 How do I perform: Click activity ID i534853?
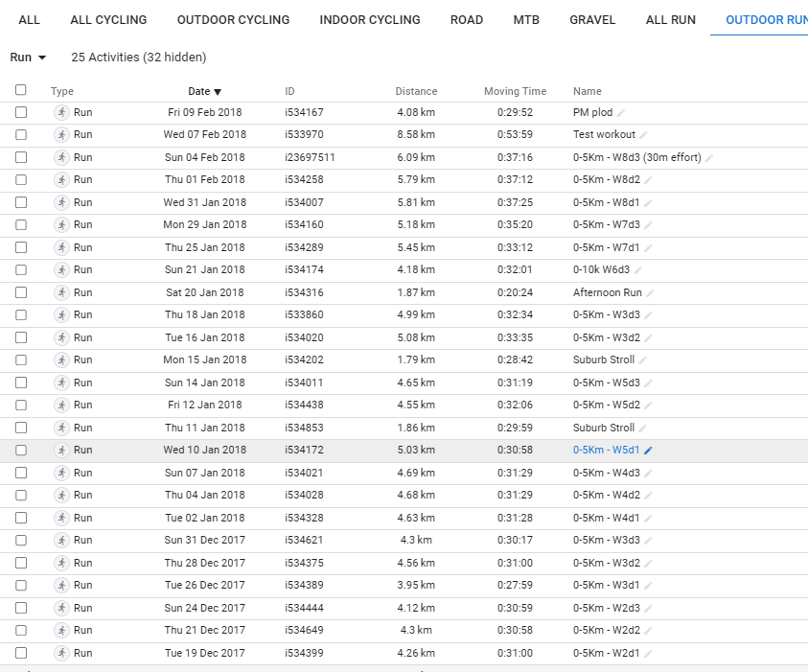(x=304, y=428)
